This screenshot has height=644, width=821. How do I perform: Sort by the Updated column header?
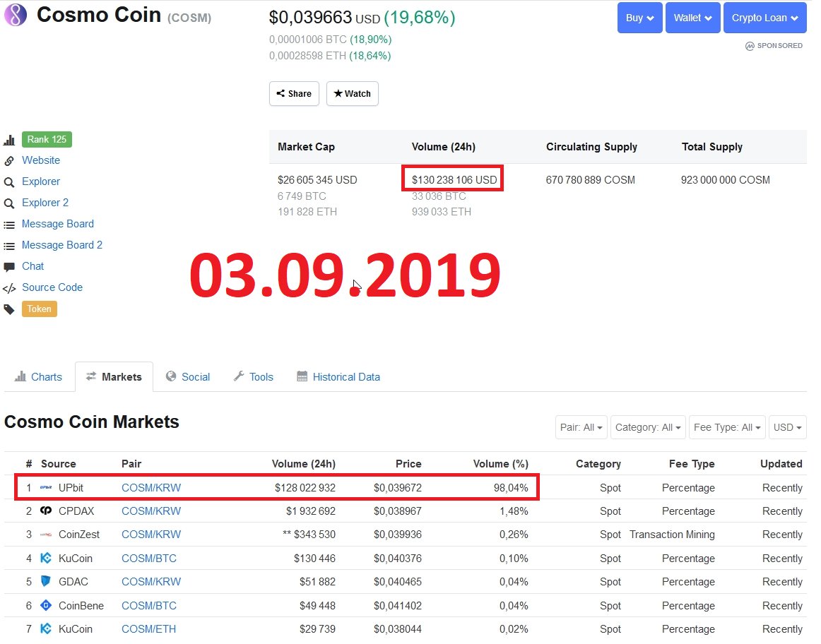(781, 463)
